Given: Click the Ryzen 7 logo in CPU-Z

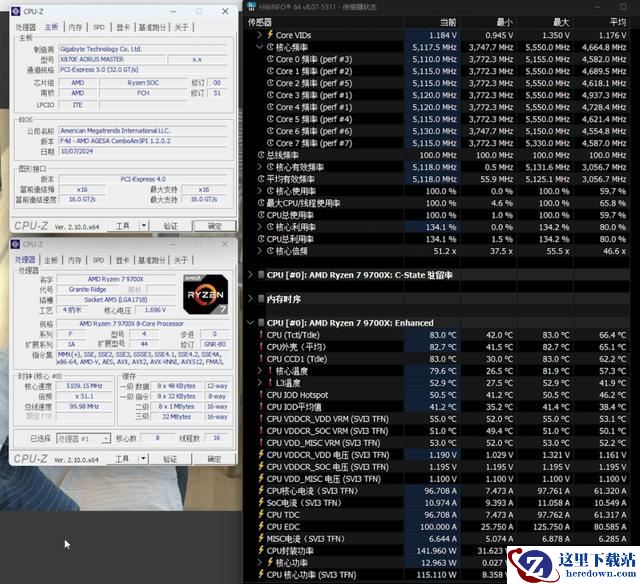Looking at the screenshot, I should (205, 294).
